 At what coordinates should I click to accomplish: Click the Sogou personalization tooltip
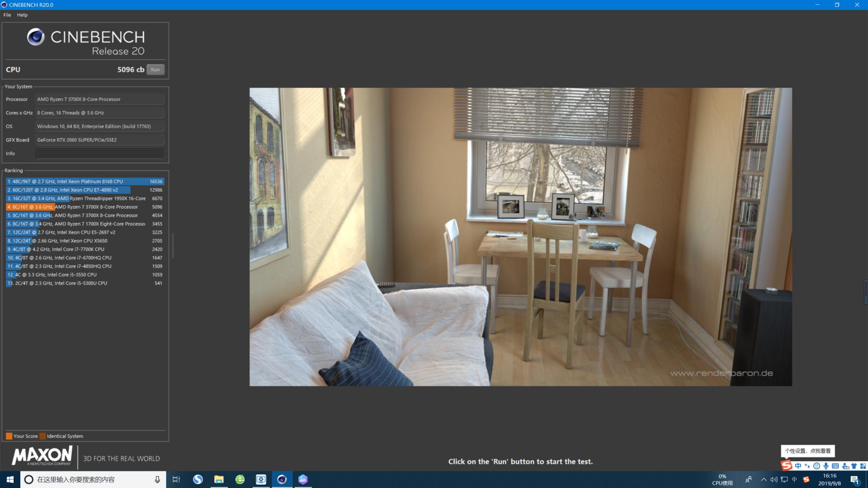pos(807,451)
